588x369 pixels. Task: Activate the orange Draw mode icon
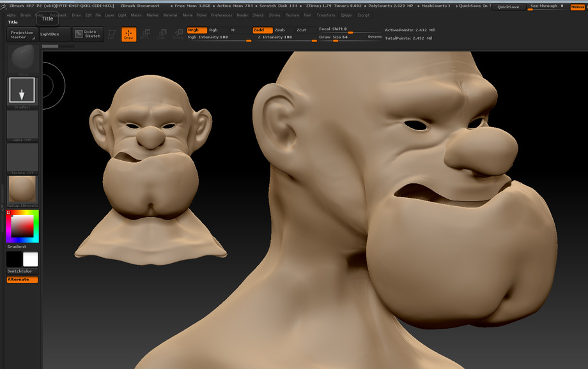[128, 34]
